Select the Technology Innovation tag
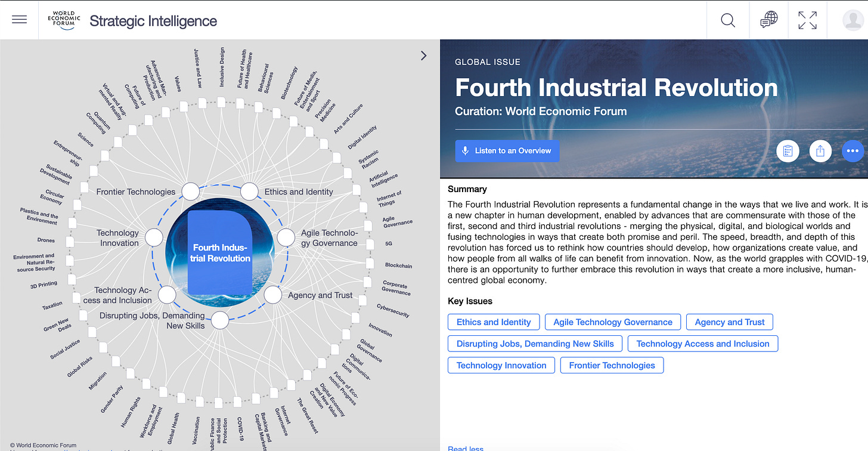868x451 pixels. point(501,365)
